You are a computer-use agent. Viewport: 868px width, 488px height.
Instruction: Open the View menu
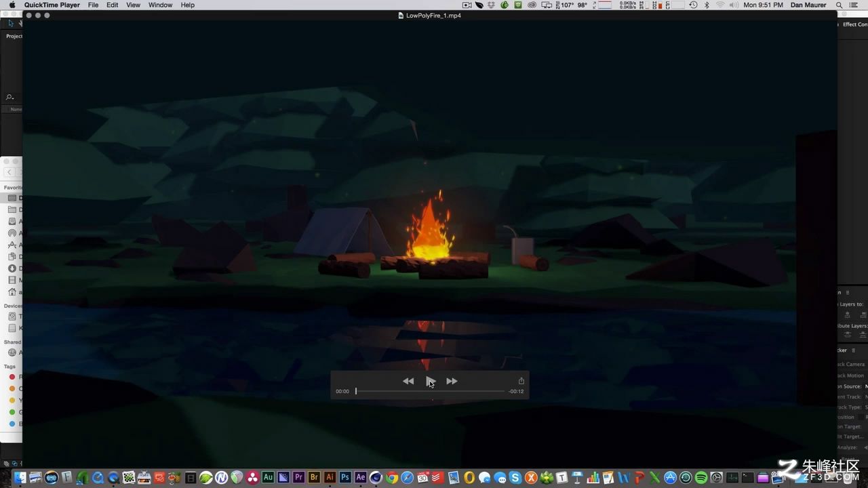click(x=134, y=5)
